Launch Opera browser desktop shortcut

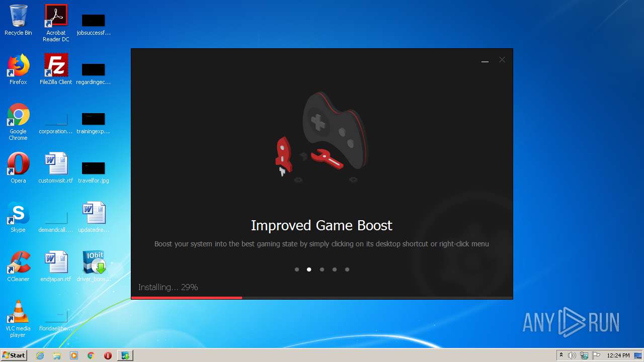[x=18, y=168]
